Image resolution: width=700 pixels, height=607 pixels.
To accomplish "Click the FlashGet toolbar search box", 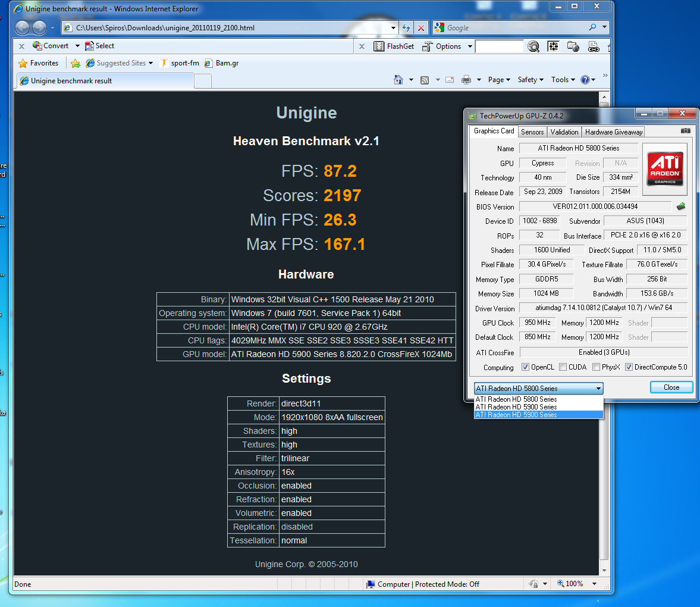I will click(x=499, y=46).
